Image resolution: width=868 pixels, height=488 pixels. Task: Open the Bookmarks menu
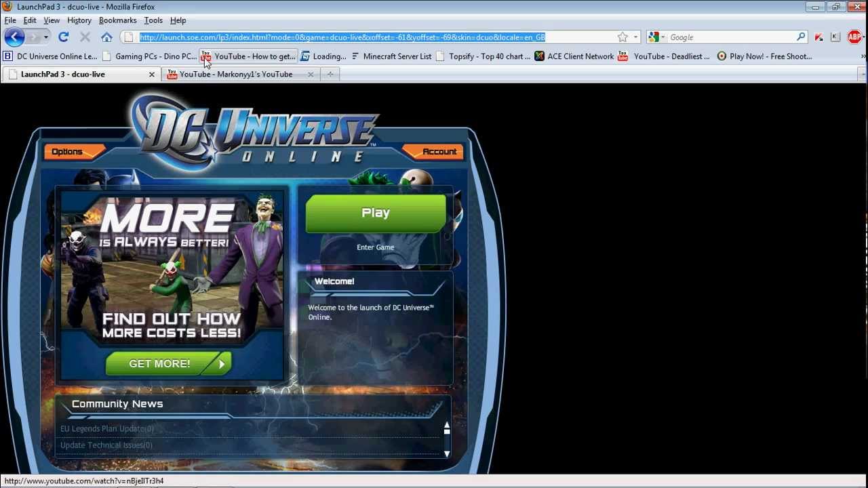pyautogui.click(x=118, y=20)
